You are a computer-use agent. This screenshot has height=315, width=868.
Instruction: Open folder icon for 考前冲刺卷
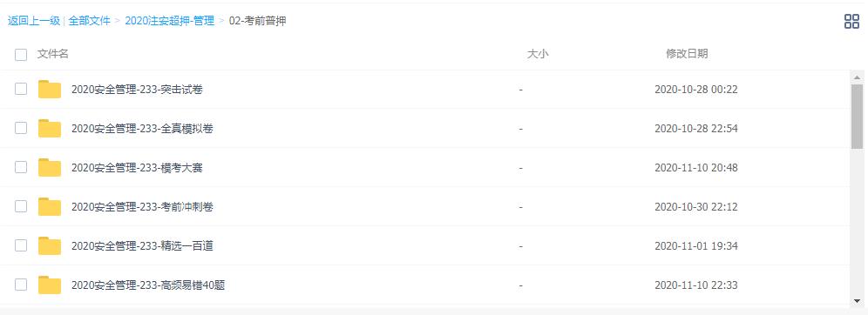(50, 207)
